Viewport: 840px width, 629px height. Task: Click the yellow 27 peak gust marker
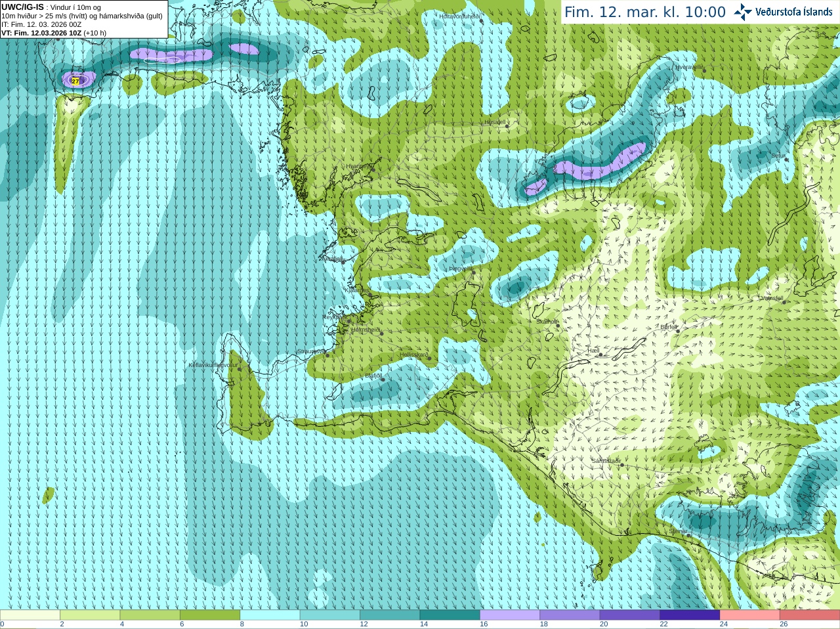click(x=75, y=81)
